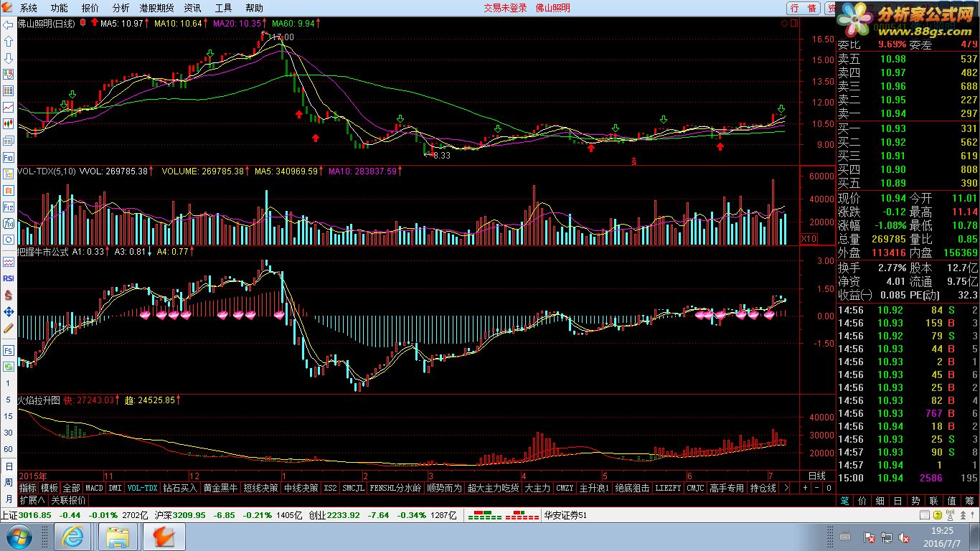Open the 资讯 menu

192,8
